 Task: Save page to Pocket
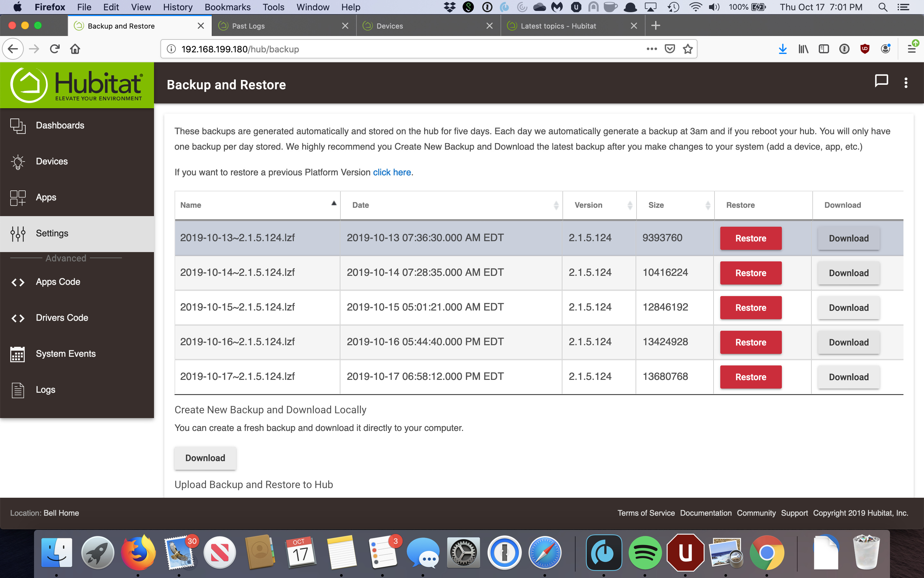point(670,49)
